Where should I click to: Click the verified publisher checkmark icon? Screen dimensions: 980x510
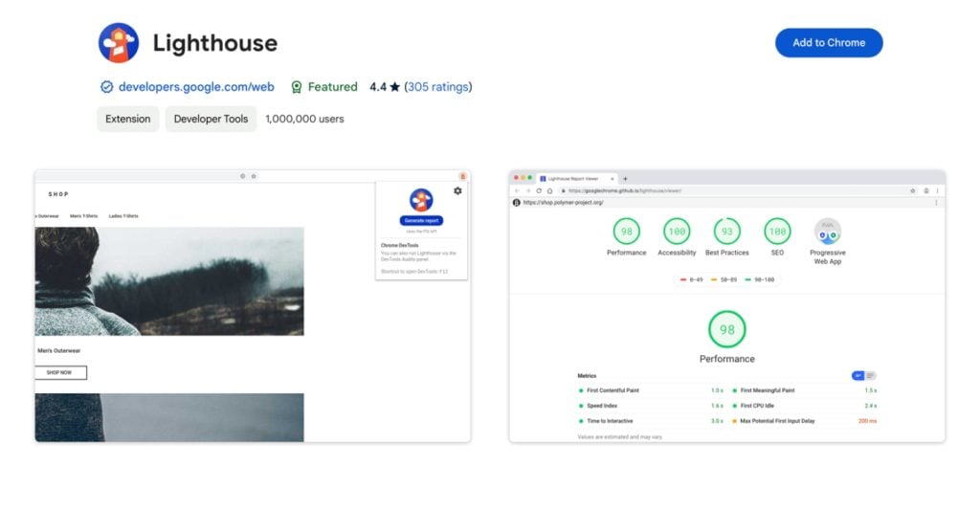click(107, 87)
